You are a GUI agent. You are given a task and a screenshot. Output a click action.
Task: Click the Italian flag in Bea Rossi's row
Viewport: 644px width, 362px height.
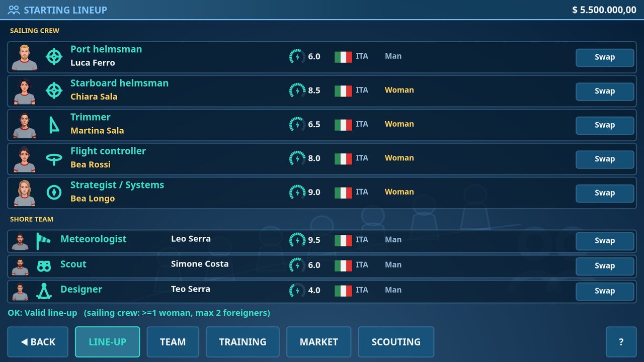(343, 159)
